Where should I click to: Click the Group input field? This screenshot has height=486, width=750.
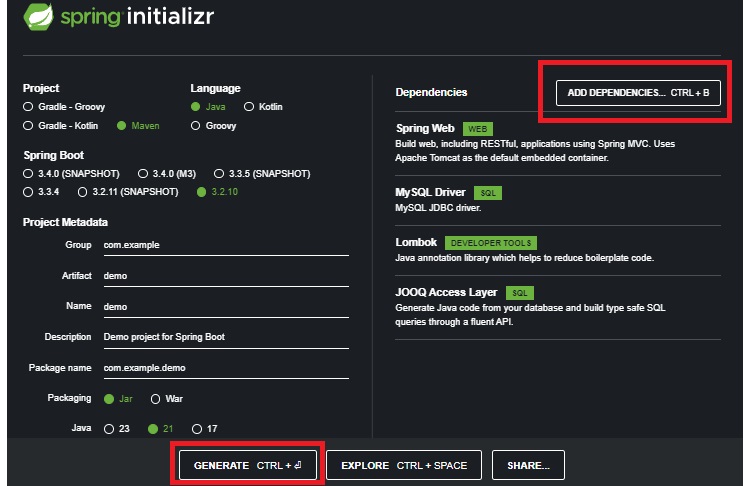tap(225, 244)
